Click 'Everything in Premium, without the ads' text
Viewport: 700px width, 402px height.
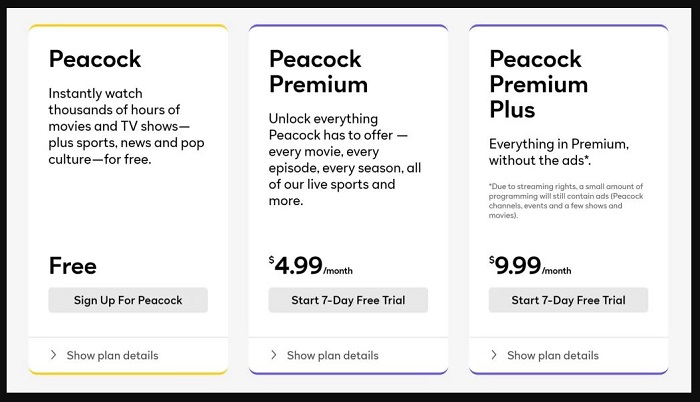point(559,152)
